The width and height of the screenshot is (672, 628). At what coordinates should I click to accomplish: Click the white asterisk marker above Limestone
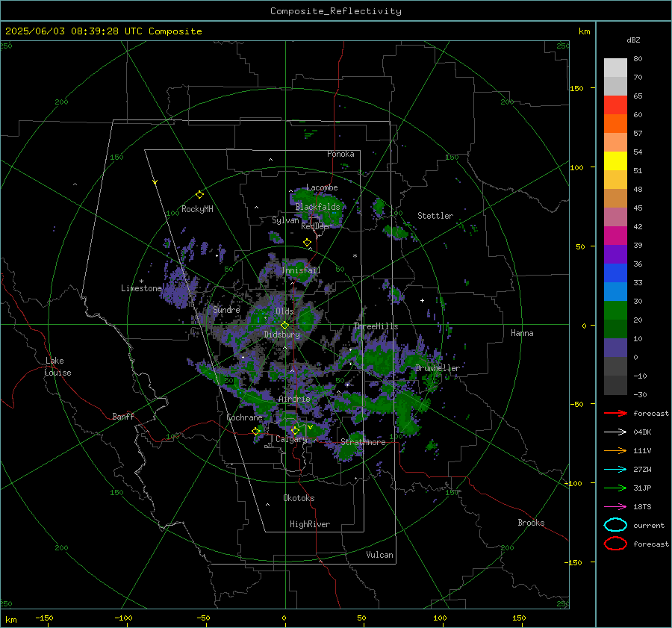pyautogui.click(x=141, y=282)
